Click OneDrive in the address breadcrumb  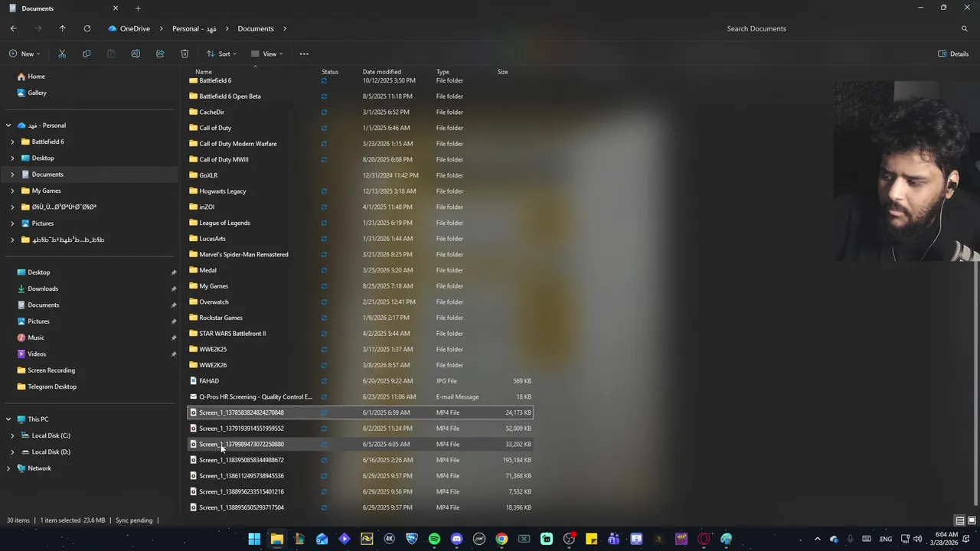click(x=135, y=28)
